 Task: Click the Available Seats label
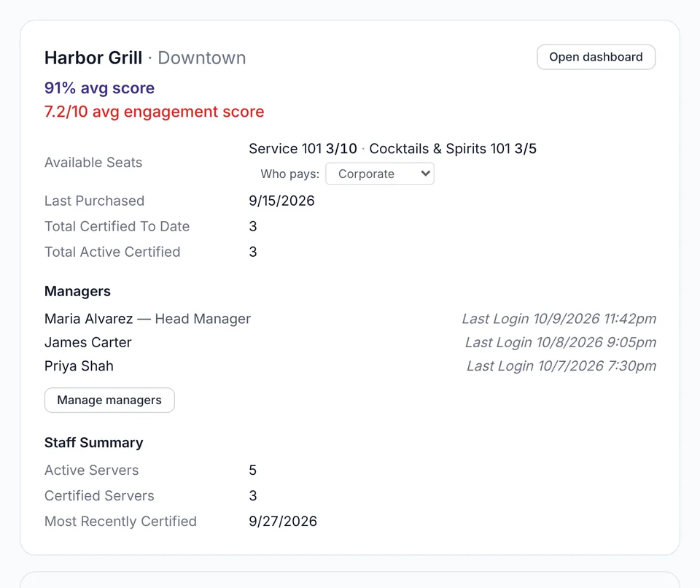click(93, 162)
